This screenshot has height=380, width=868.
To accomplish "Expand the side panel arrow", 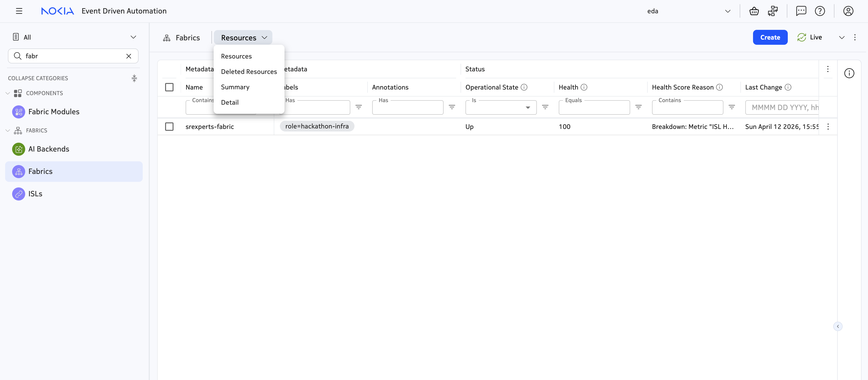I will point(838,326).
